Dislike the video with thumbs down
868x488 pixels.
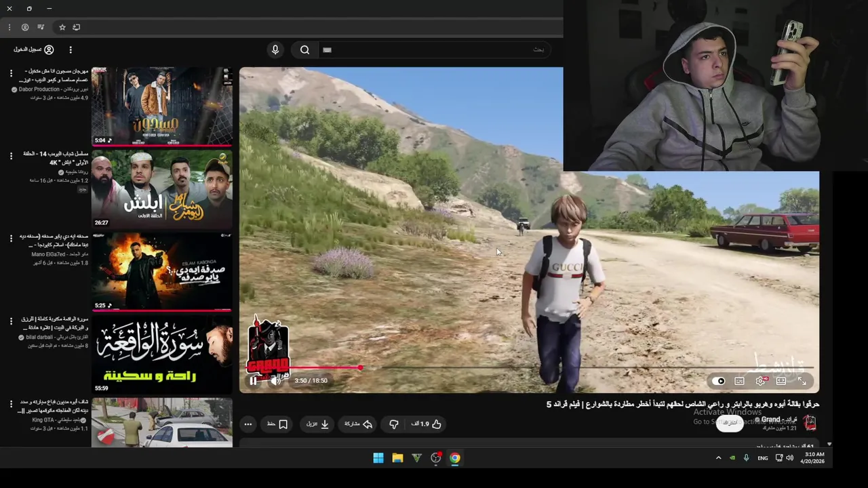pyautogui.click(x=394, y=424)
